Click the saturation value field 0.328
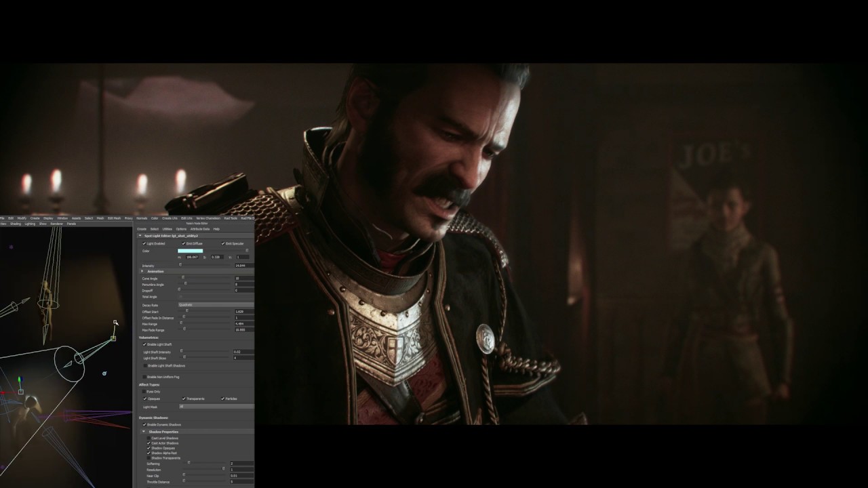 tap(217, 257)
